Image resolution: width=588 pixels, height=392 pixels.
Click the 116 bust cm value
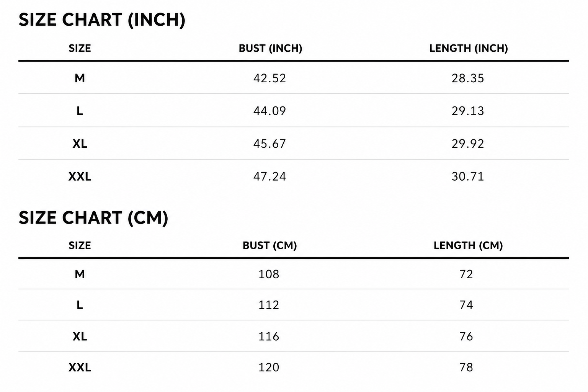point(269,336)
